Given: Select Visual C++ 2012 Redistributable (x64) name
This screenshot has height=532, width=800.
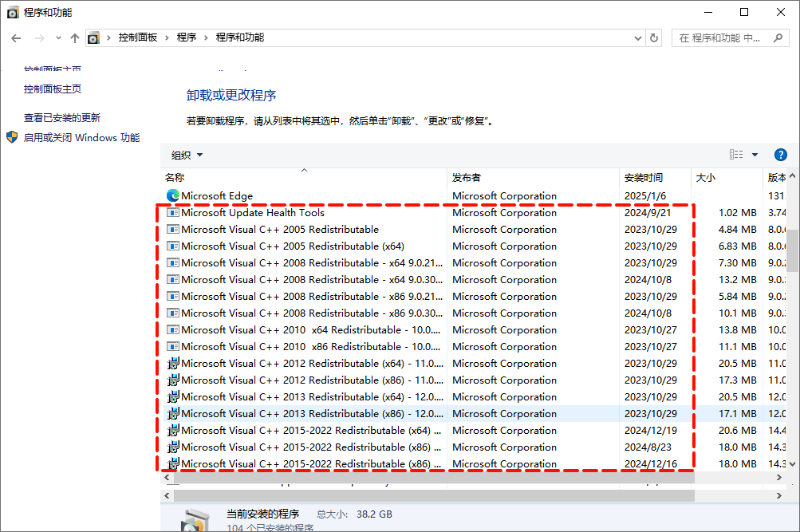Looking at the screenshot, I should pyautogui.click(x=312, y=363).
